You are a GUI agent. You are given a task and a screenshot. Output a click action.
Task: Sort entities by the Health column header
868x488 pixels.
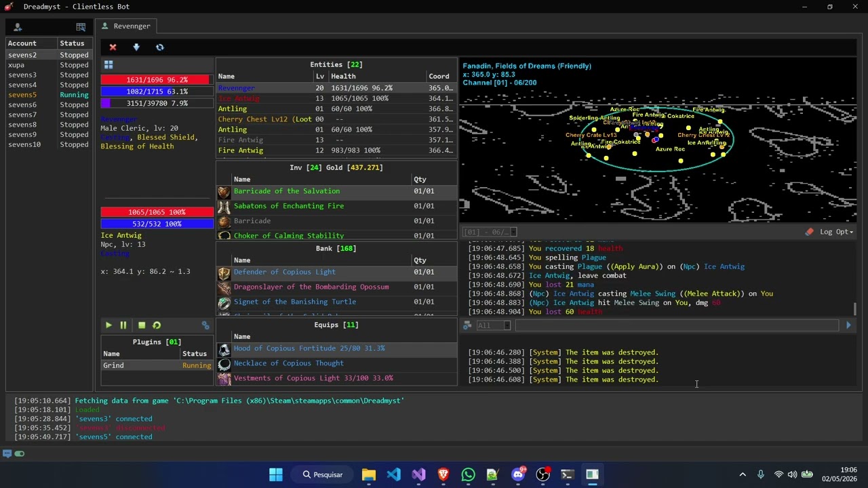377,77
